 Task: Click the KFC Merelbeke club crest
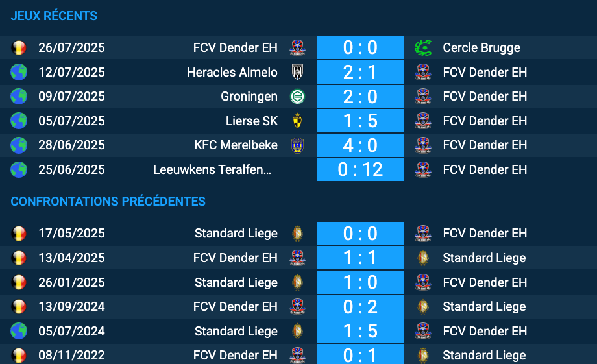click(297, 145)
